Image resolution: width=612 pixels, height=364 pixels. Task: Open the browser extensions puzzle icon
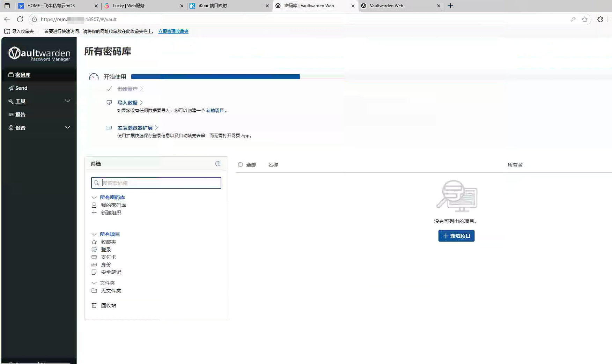600,20
